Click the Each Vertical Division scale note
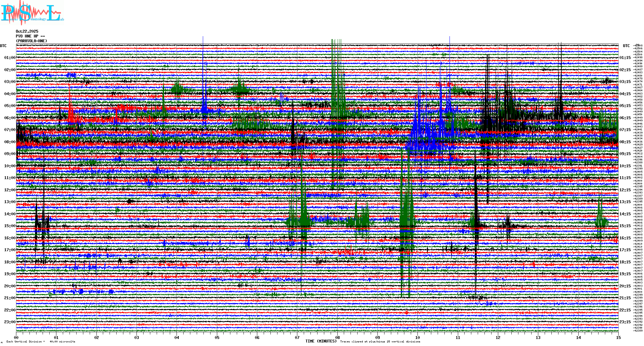The image size is (644, 346). 41,342
